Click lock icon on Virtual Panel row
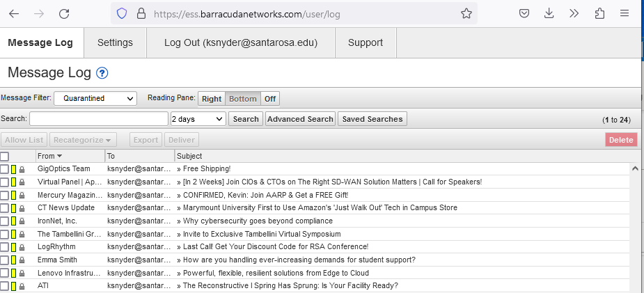 22,182
